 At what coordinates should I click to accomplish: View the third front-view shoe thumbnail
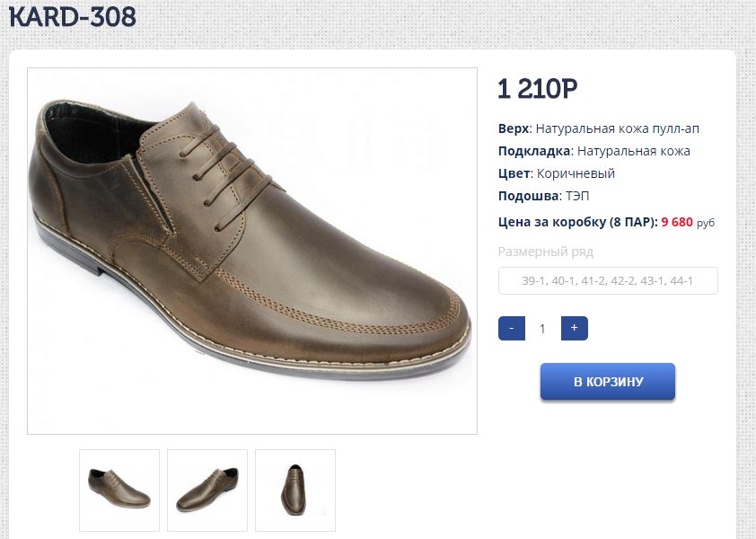(295, 490)
